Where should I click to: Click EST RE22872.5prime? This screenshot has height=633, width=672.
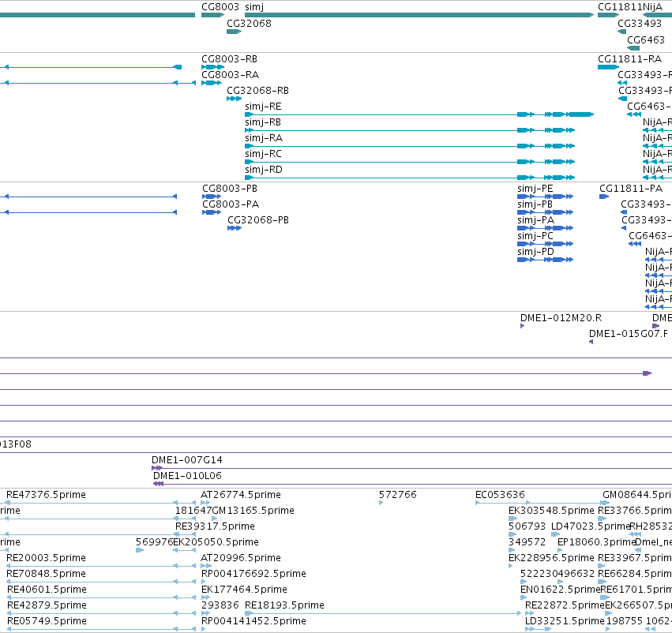pyautogui.click(x=565, y=606)
